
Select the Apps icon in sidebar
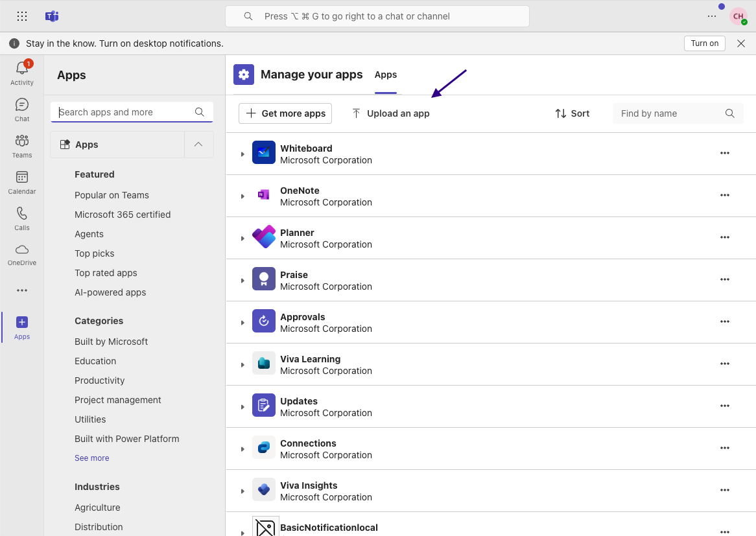[x=22, y=328]
